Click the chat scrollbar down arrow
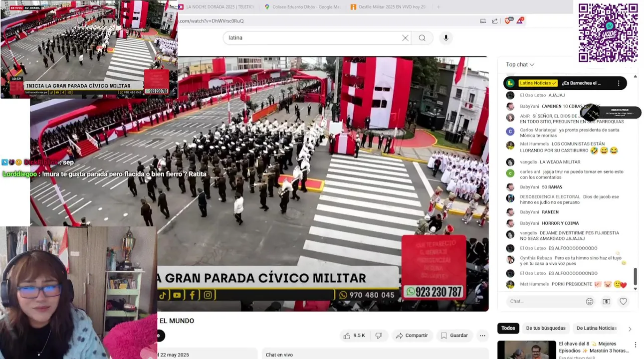The height and width of the screenshot is (359, 644). tap(635, 289)
